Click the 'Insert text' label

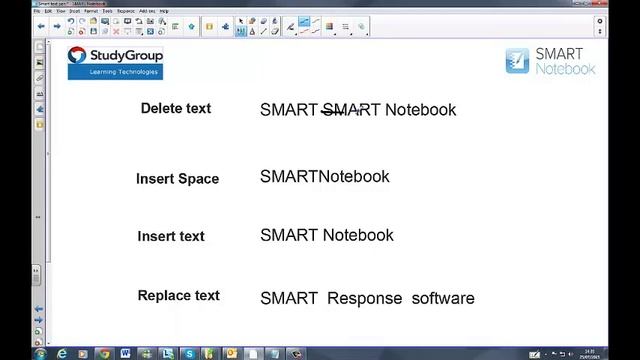pos(171,236)
